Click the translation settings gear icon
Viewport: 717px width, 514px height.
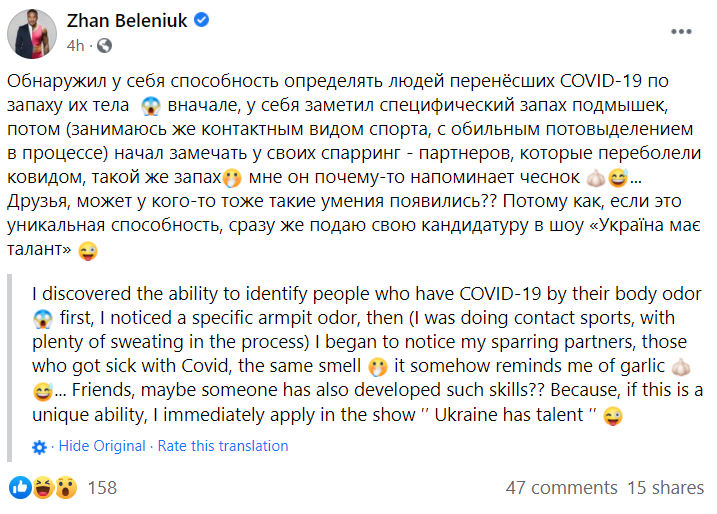click(39, 447)
